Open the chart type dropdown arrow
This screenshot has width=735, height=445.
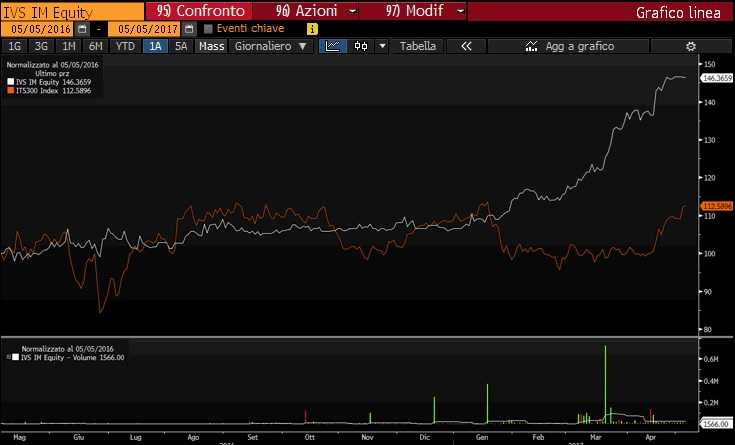point(382,46)
